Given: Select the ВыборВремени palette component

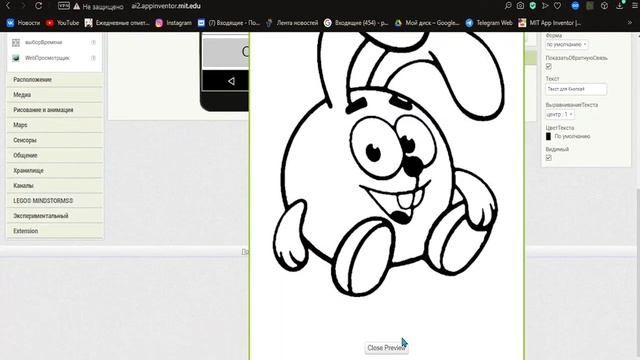Looking at the screenshot, I should coord(43,42).
